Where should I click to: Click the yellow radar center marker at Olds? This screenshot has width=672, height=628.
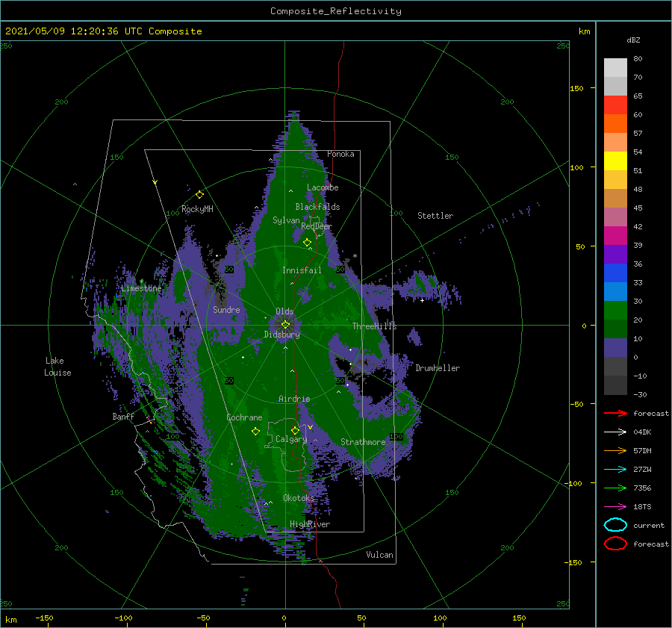pyautogui.click(x=285, y=325)
